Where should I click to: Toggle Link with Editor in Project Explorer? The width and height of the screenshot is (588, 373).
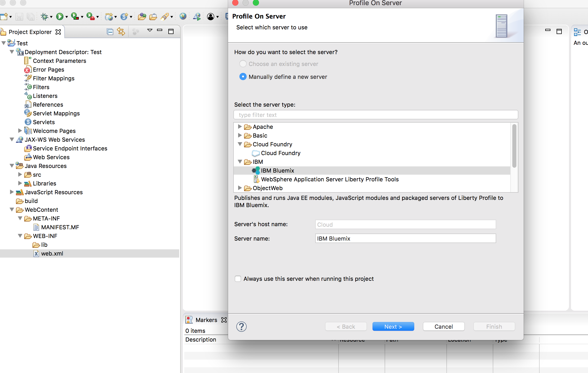(x=121, y=31)
